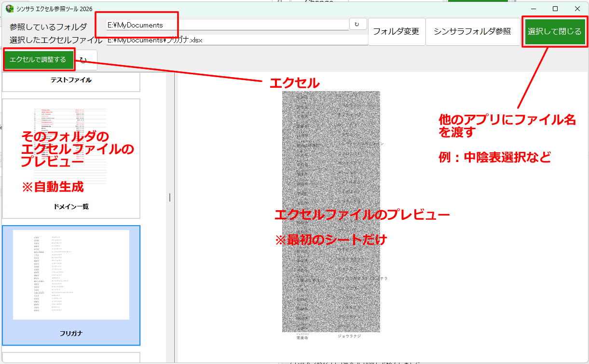Click the splitter handle between list and preview
The image size is (589, 364).
click(x=170, y=197)
